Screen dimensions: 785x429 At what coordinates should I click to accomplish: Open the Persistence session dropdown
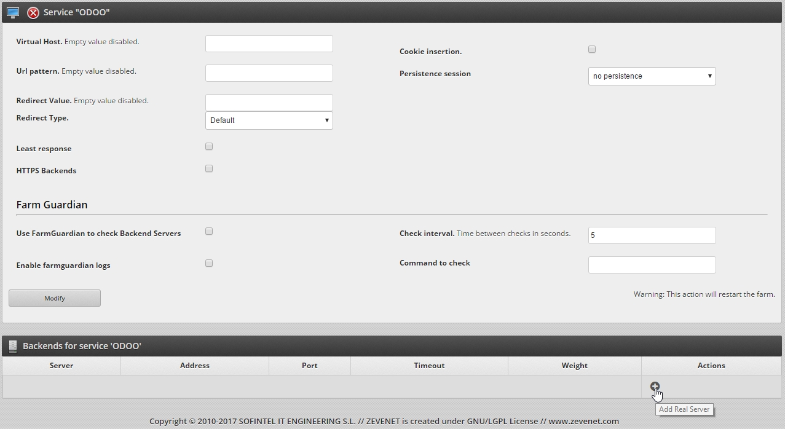(x=651, y=76)
